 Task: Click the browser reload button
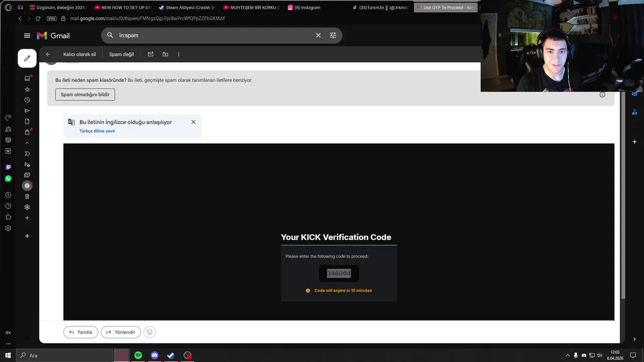[x=38, y=19]
